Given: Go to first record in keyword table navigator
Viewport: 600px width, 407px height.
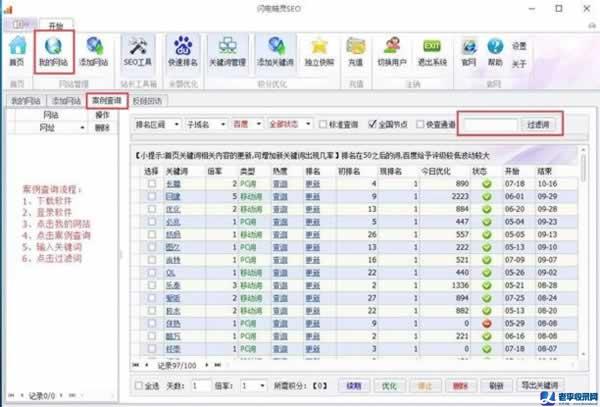Looking at the screenshot, I should point(135,365).
